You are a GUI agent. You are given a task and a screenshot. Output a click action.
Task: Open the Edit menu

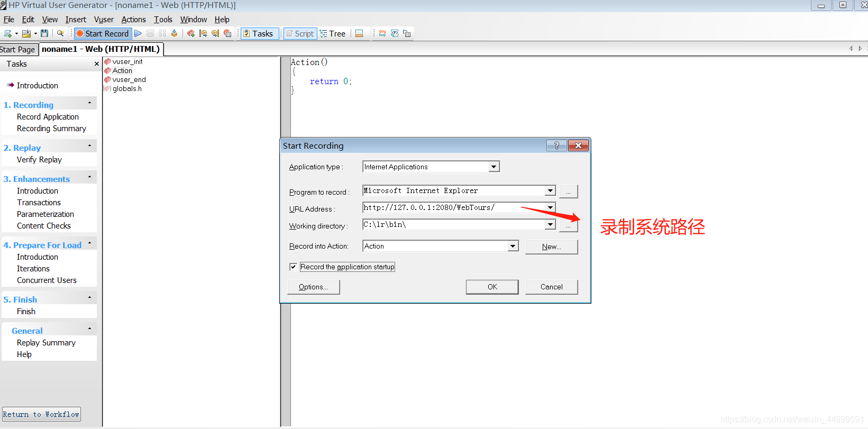pyautogui.click(x=28, y=20)
